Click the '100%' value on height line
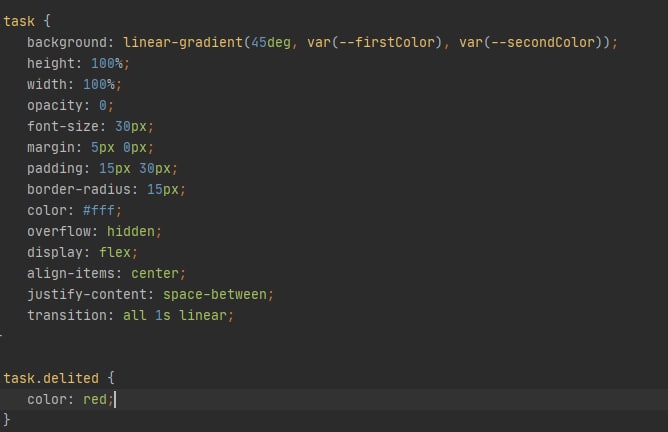This screenshot has width=668, height=432. pyautogui.click(x=107, y=63)
